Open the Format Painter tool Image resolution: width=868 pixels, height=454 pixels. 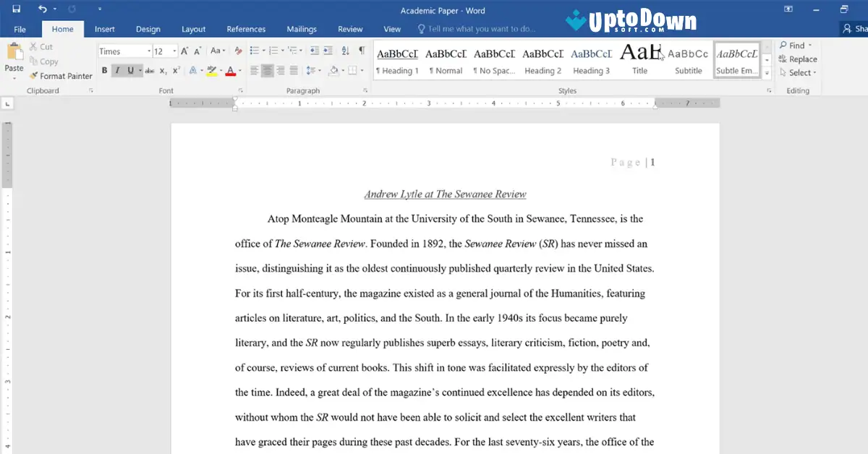pos(61,76)
